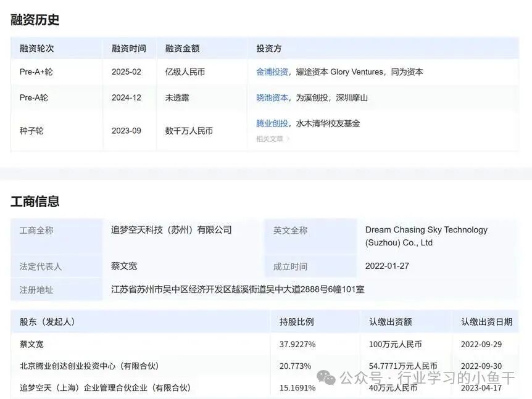The image size is (532, 399).
Task: Click the 融资金额 column header
Action: tap(182, 49)
